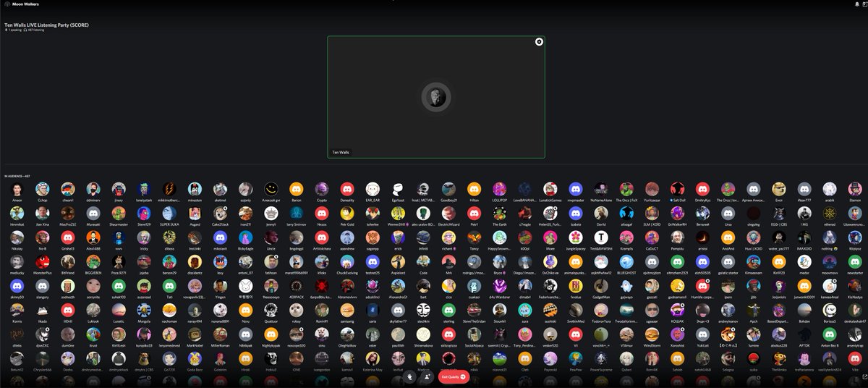
Task: Select testnet25's Discord avatar
Action: coord(372,262)
